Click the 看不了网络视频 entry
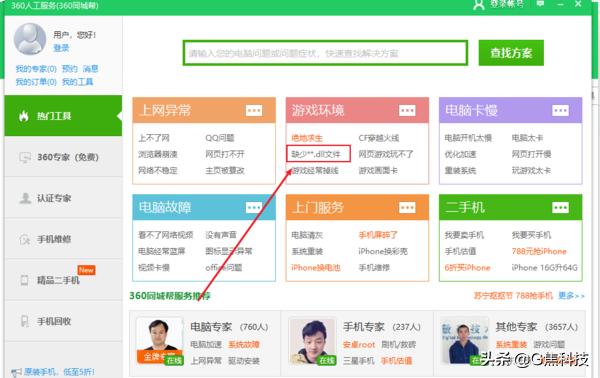The image size is (600, 378). pyautogui.click(x=166, y=235)
